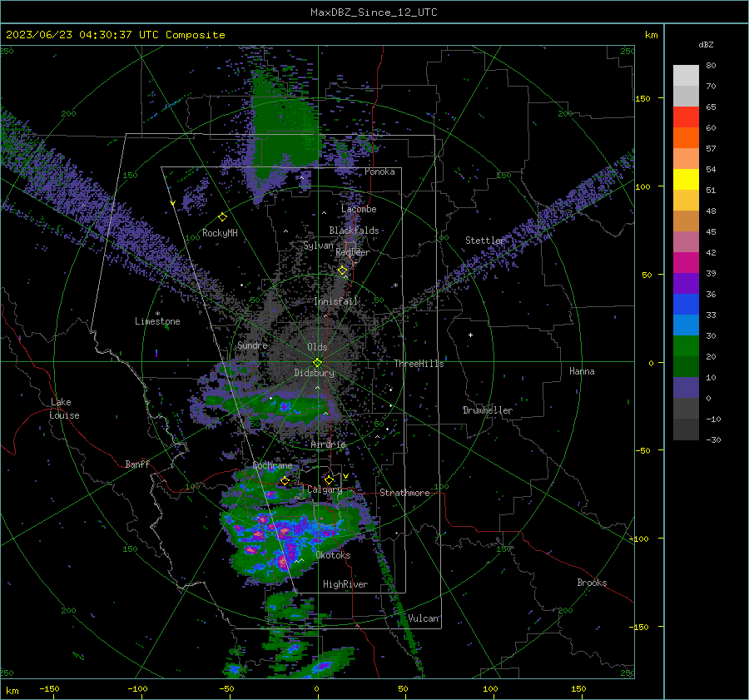
Task: Click the 80 value on the dBZ legend
Action: pyautogui.click(x=711, y=66)
